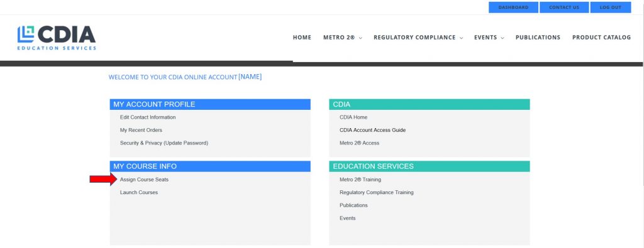Image resolution: width=644 pixels, height=248 pixels.
Task: Open the Regulatory Compliance menu
Action: [x=414, y=37]
